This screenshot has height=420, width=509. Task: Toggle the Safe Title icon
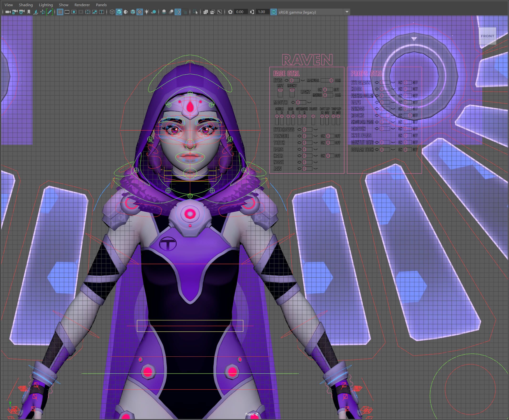[102, 12]
